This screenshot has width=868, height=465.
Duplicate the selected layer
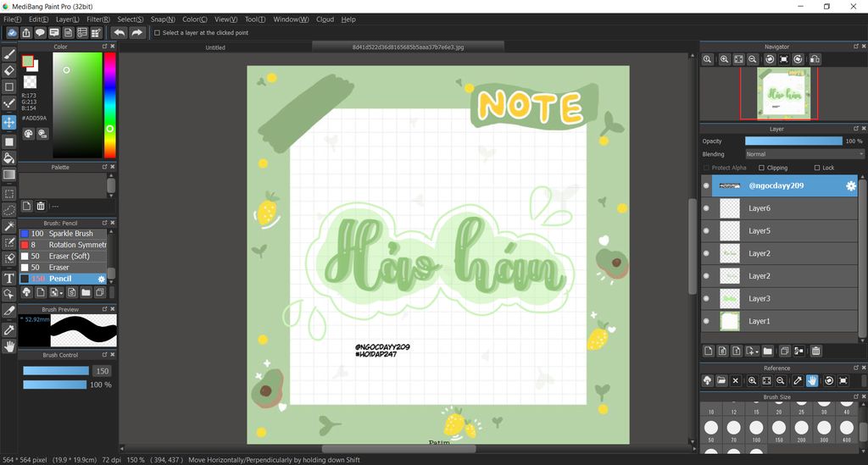[784, 351]
